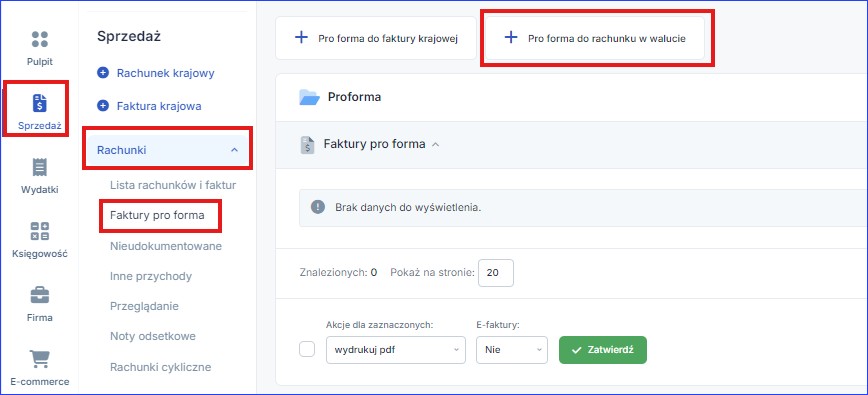Open Przeglądanie submenu item

[144, 306]
